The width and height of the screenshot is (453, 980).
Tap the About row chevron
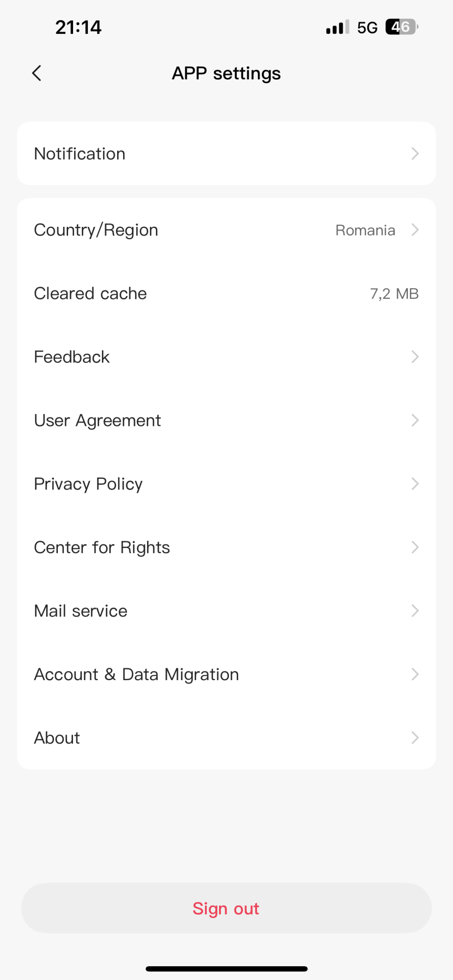coord(415,738)
